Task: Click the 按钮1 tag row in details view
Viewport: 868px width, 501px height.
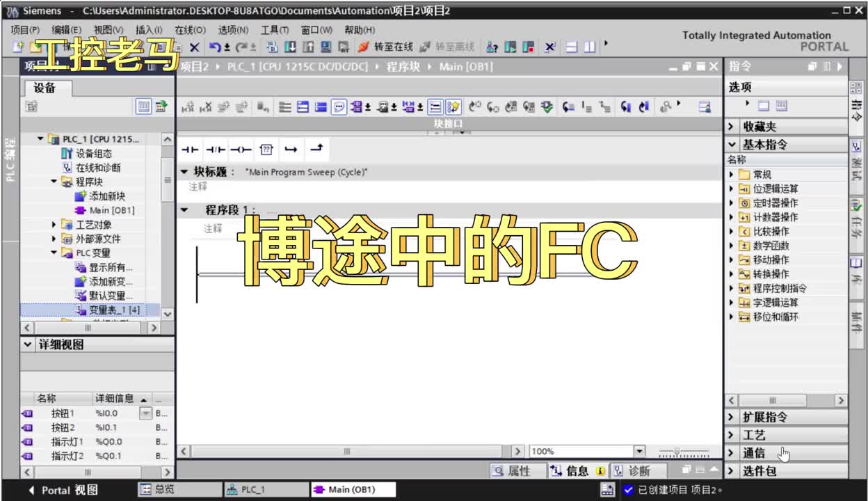Action: pyautogui.click(x=96, y=413)
